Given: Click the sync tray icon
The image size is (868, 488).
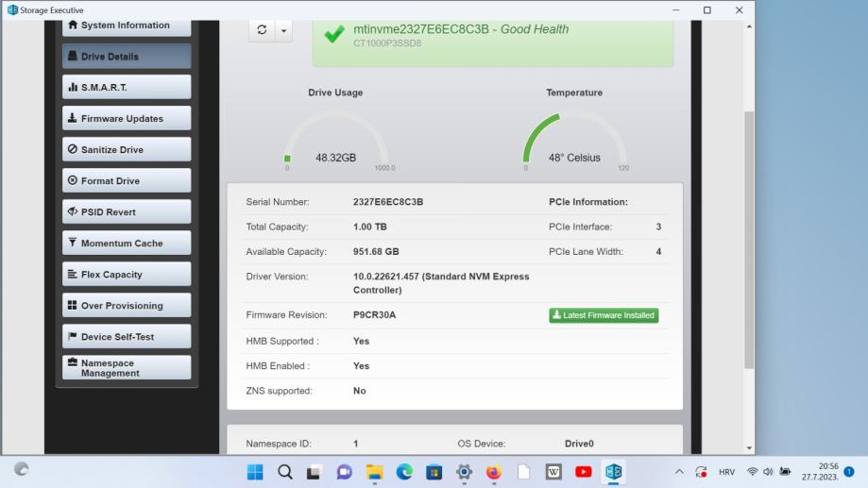Looking at the screenshot, I should 702,472.
